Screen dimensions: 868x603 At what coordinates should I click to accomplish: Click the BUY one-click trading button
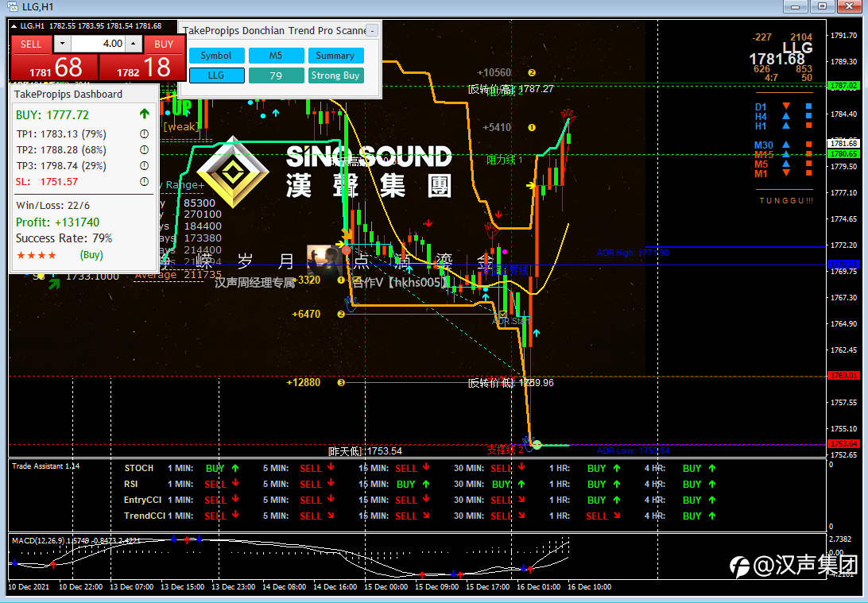tap(164, 44)
